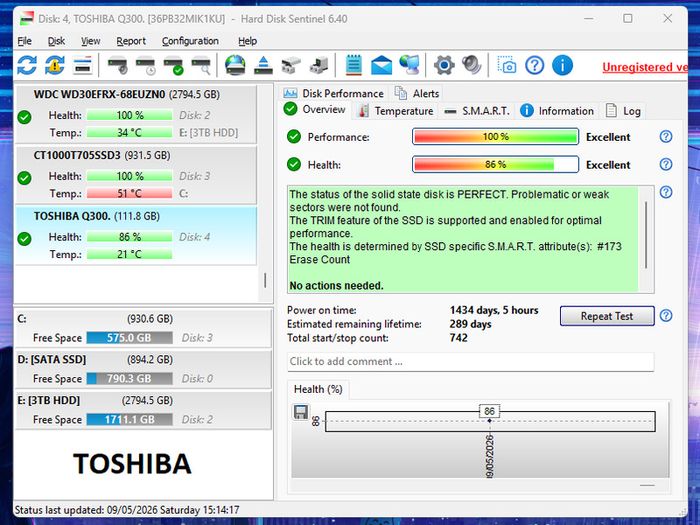This screenshot has width=700, height=525.
Task: Click the Health 86 % bar in Overview
Action: [x=496, y=164]
